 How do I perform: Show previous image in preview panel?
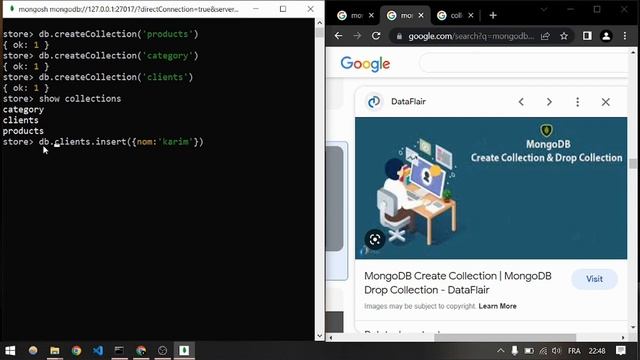(521, 102)
